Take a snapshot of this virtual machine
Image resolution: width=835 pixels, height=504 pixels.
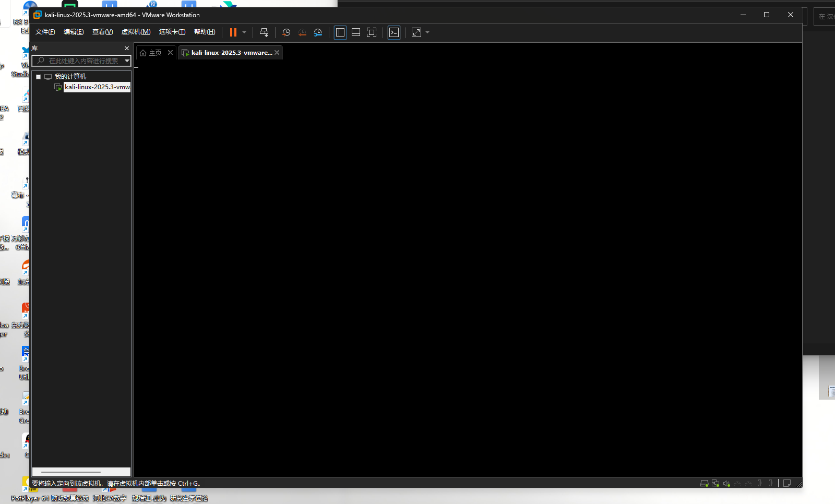click(286, 32)
